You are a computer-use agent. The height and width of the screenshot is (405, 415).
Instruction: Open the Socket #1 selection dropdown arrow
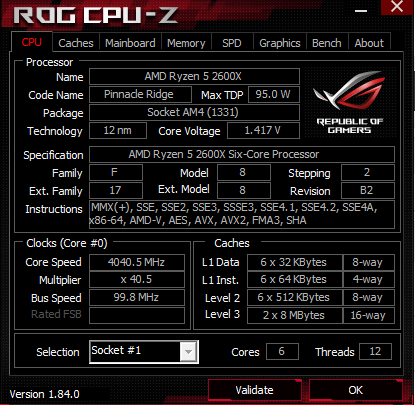coord(188,352)
